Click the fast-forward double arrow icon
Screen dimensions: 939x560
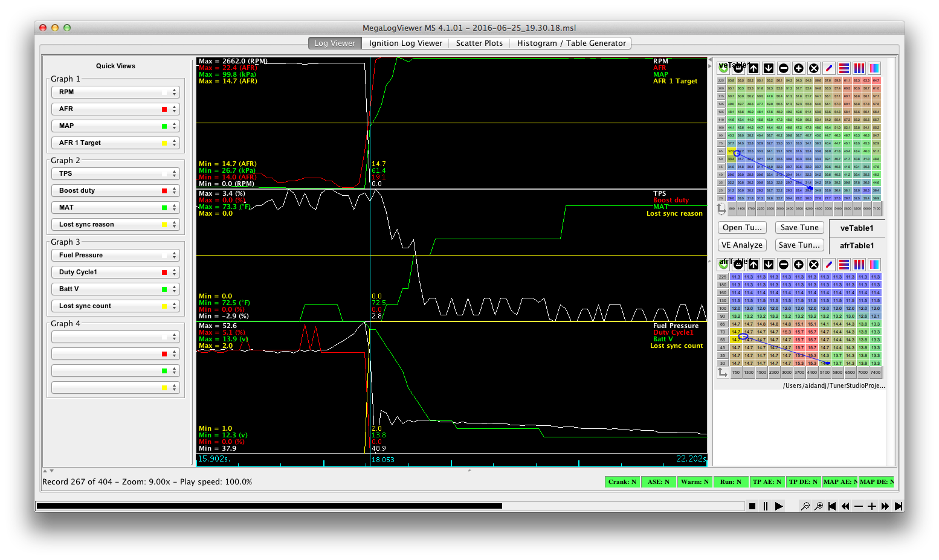coord(885,506)
